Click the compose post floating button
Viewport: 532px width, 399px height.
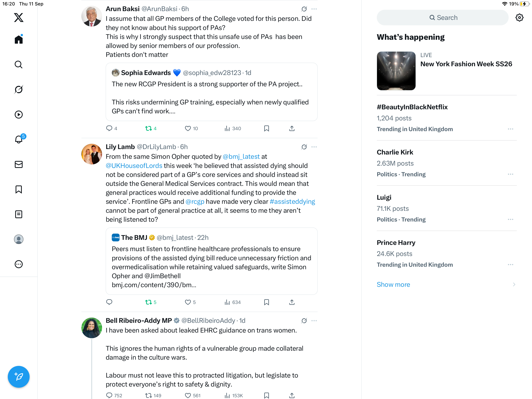[x=18, y=377]
